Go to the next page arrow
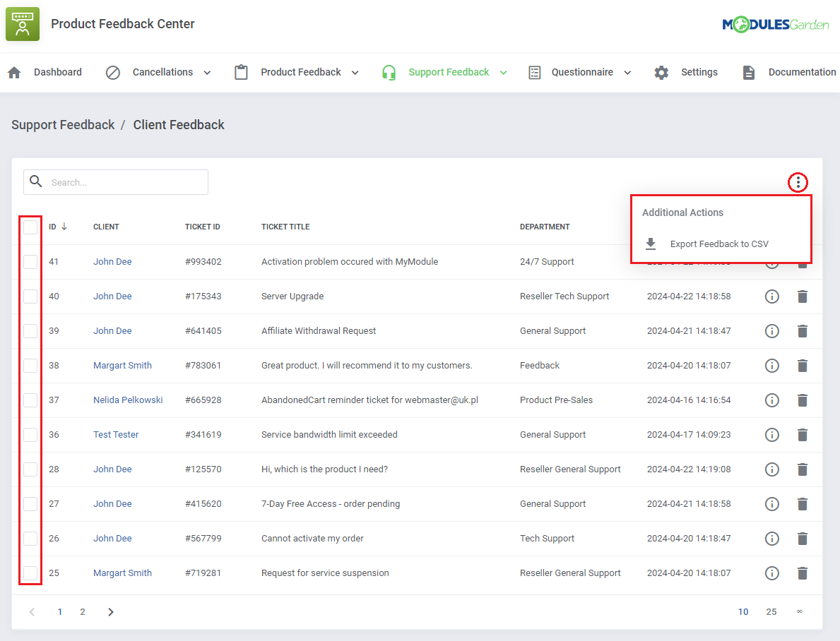This screenshot has width=840, height=641. click(110, 611)
